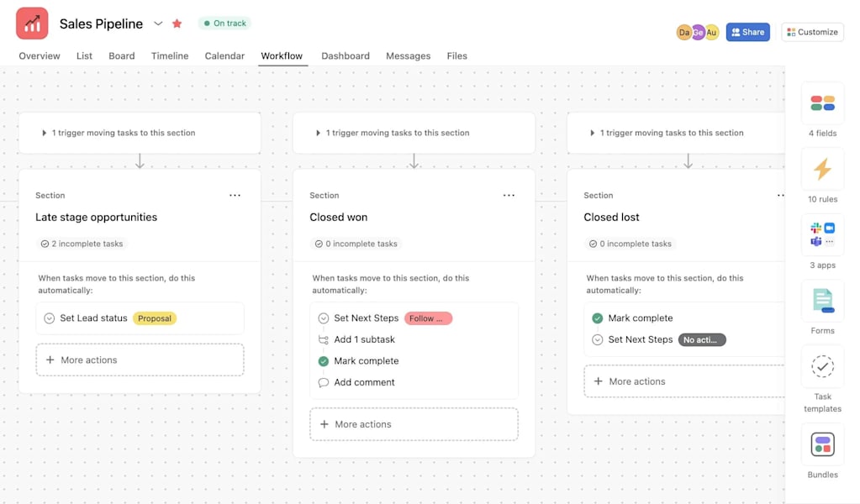
Task: Click Closed lost 0 incomplete tasks pill
Action: [x=630, y=244]
